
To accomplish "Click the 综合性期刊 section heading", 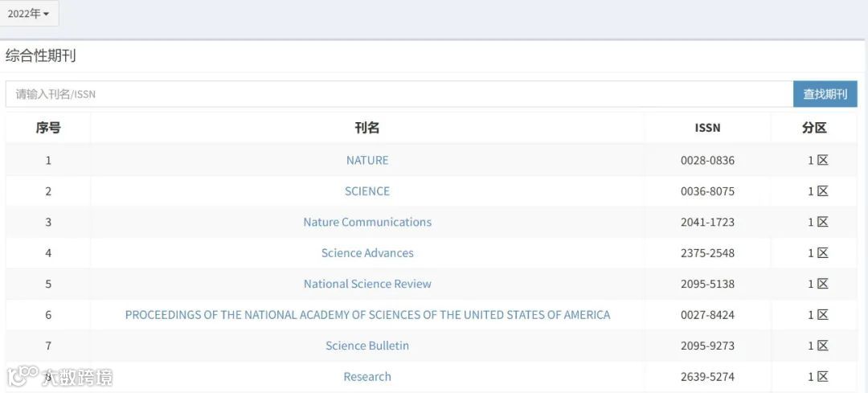I will point(41,56).
